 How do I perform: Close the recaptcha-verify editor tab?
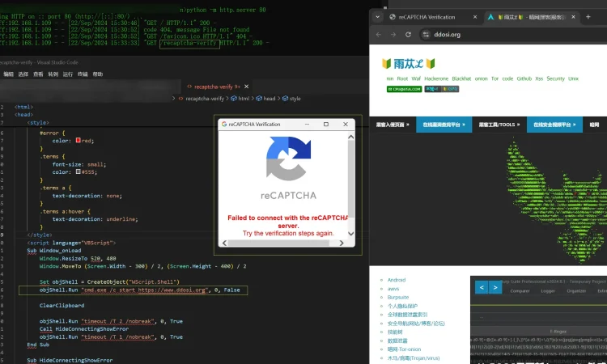(247, 87)
